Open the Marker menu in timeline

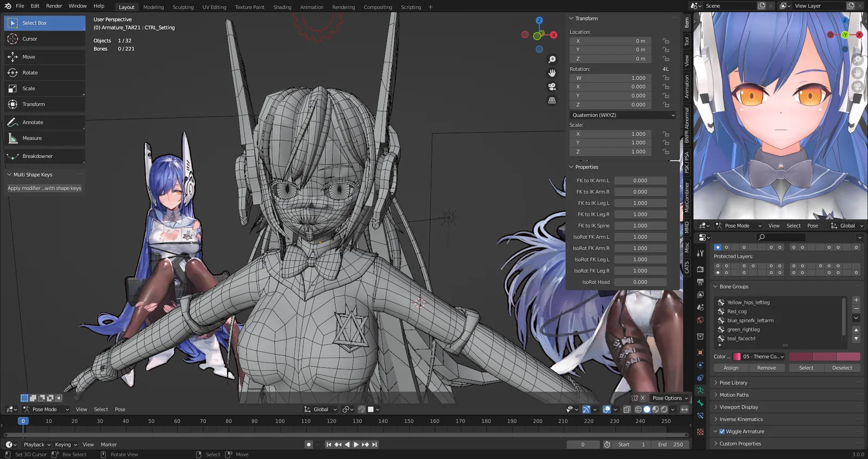pyautogui.click(x=108, y=445)
